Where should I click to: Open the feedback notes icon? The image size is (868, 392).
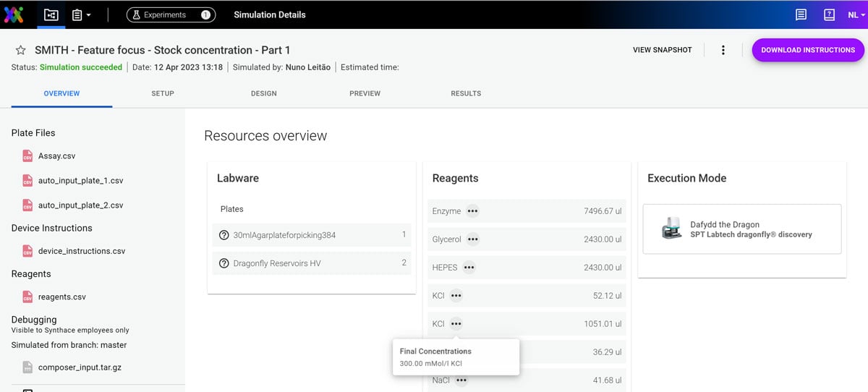pyautogui.click(x=801, y=14)
